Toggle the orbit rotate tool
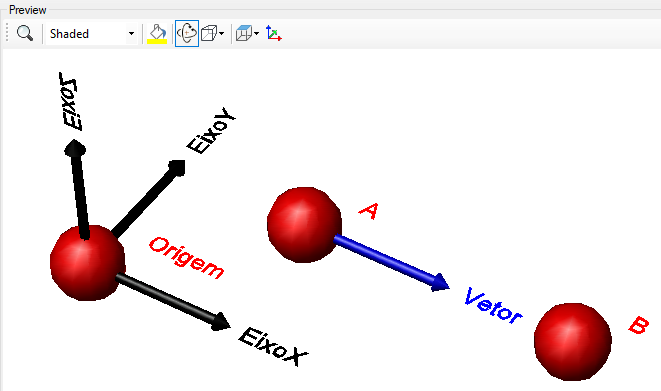 pos(187,33)
